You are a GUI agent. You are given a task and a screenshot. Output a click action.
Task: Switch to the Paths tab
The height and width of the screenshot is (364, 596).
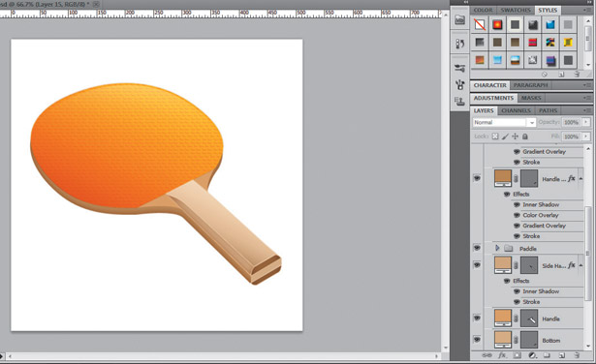click(x=548, y=110)
